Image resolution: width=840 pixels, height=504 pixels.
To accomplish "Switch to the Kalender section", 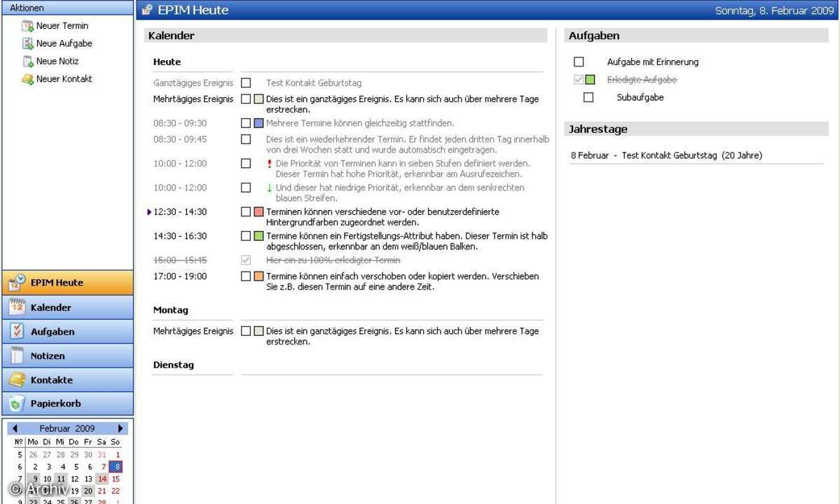I will click(x=67, y=307).
